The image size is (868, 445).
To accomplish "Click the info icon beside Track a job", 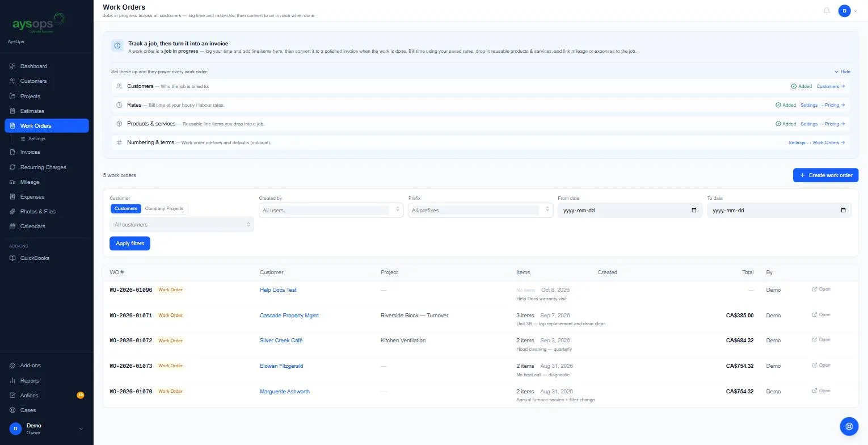I will click(117, 46).
